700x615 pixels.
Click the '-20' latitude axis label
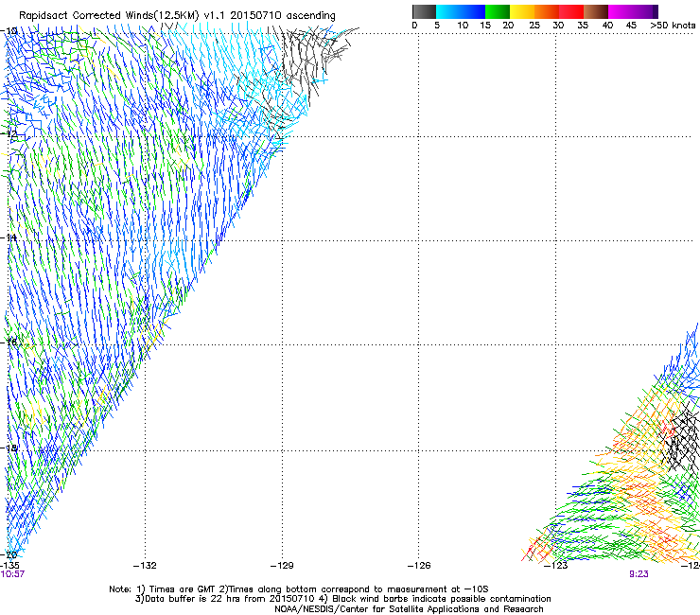9,554
